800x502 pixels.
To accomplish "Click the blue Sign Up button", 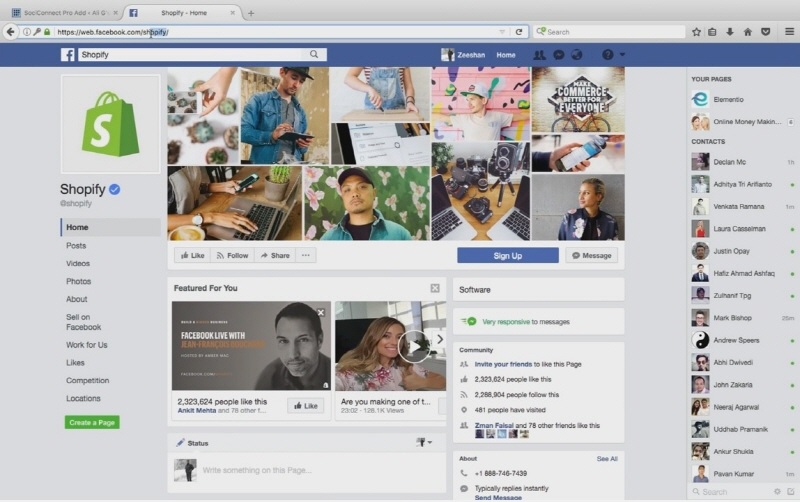I will (508, 256).
